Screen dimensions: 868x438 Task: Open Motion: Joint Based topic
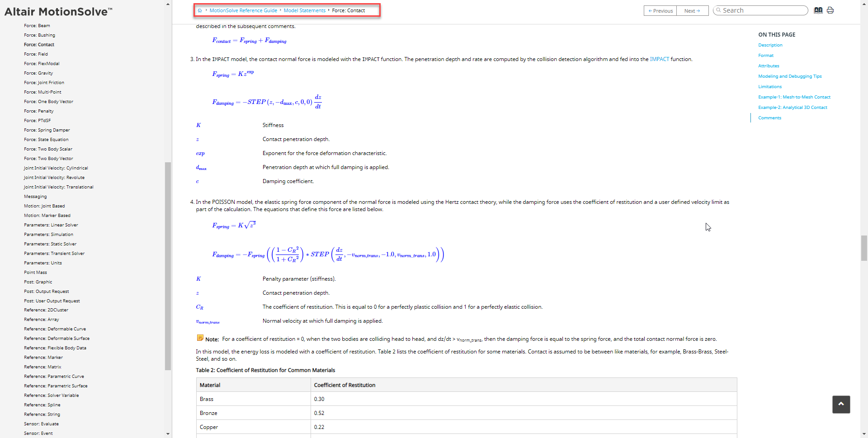(x=44, y=206)
